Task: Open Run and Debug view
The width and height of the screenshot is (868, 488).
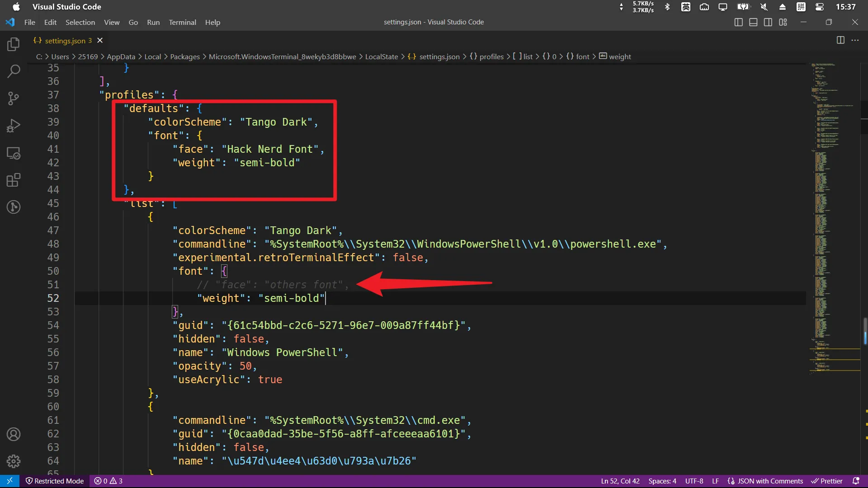Action: tap(14, 126)
